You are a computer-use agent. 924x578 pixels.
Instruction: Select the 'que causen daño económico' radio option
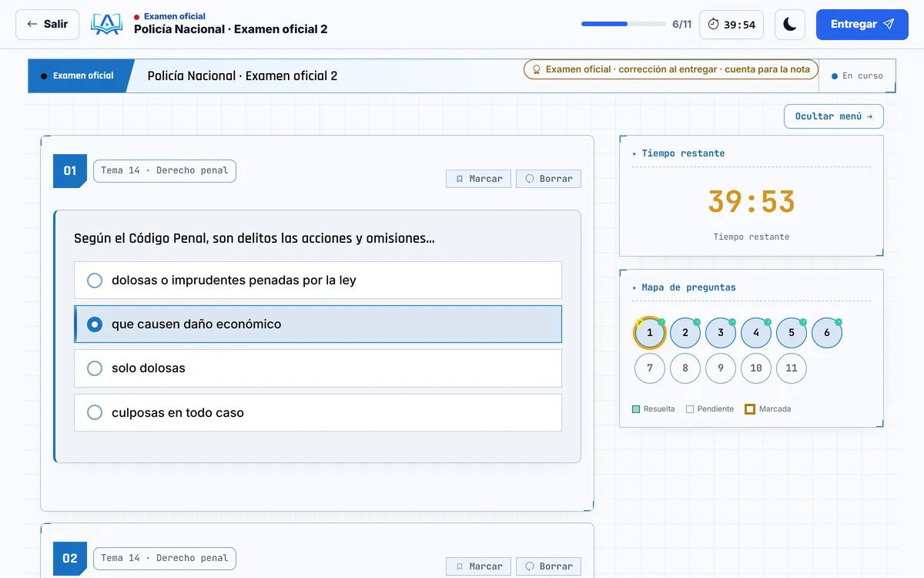318,324
